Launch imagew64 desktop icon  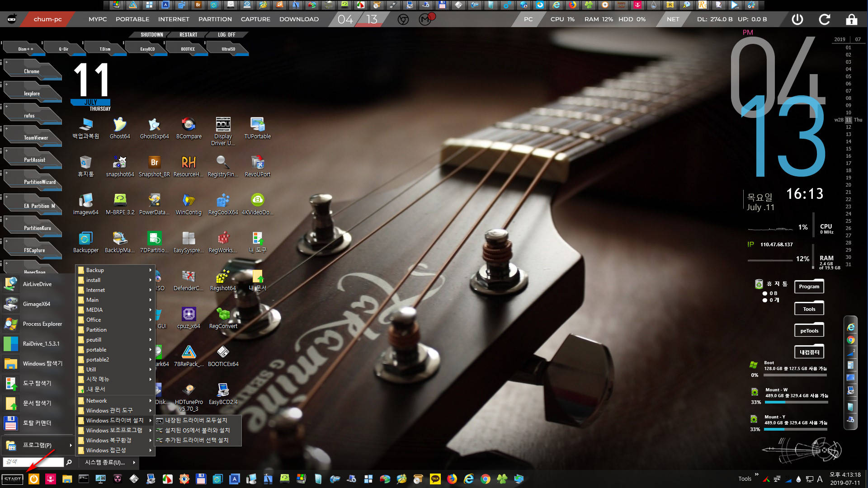(85, 204)
